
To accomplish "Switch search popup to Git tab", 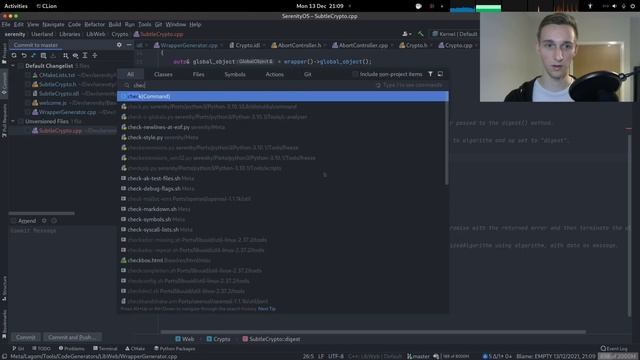I will (308, 74).
